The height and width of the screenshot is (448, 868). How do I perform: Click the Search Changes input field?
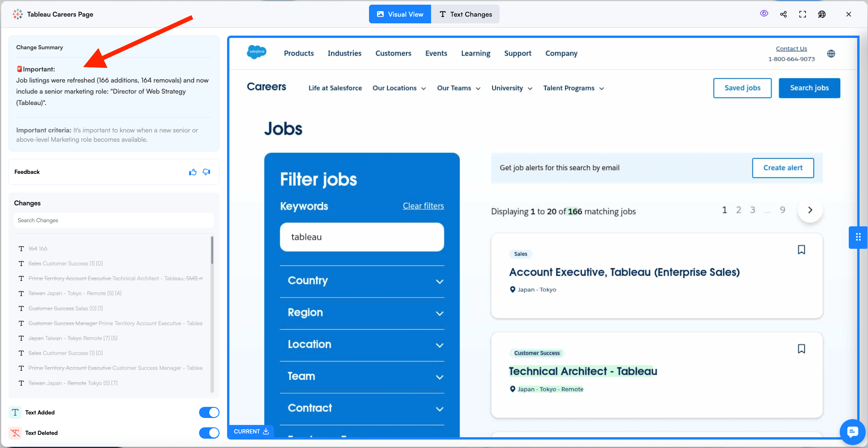(x=114, y=220)
